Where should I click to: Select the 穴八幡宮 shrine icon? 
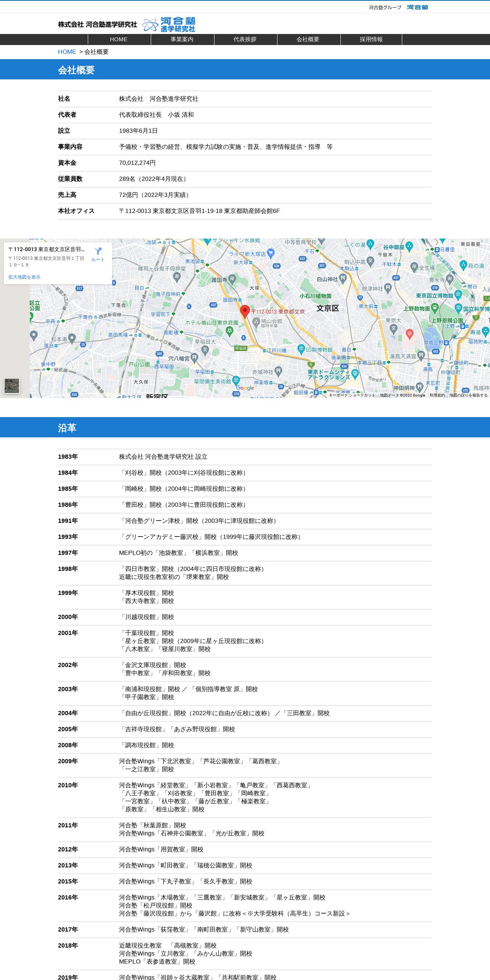click(195, 358)
